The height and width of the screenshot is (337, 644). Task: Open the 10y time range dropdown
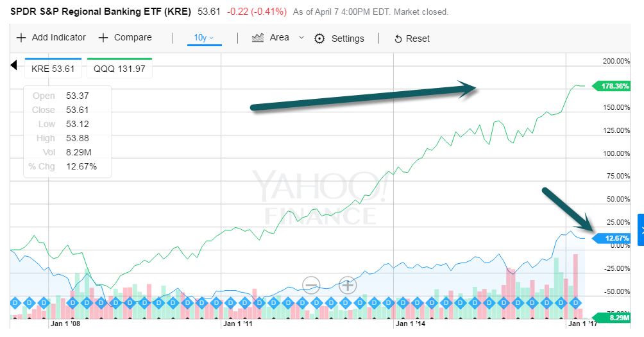click(x=204, y=38)
